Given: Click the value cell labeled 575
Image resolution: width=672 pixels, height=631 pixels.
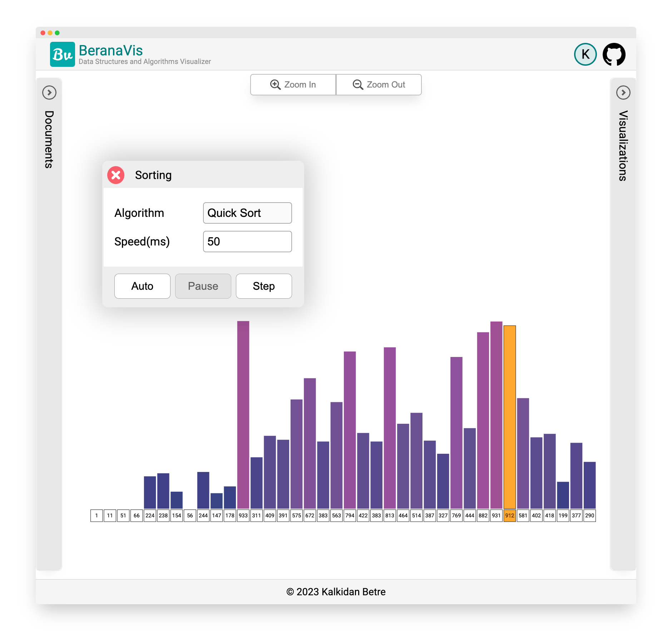Looking at the screenshot, I should click(296, 516).
